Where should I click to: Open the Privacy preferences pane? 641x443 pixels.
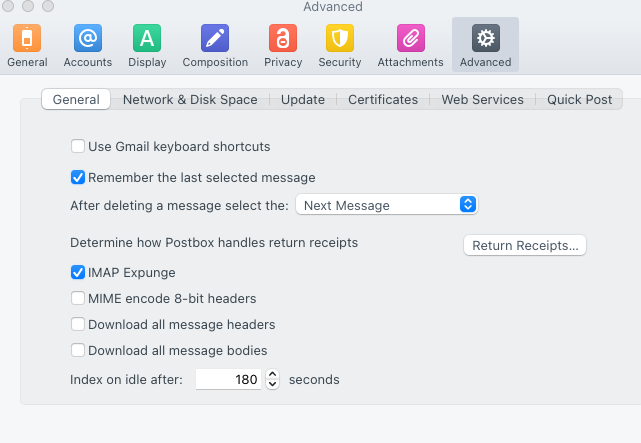click(x=283, y=45)
